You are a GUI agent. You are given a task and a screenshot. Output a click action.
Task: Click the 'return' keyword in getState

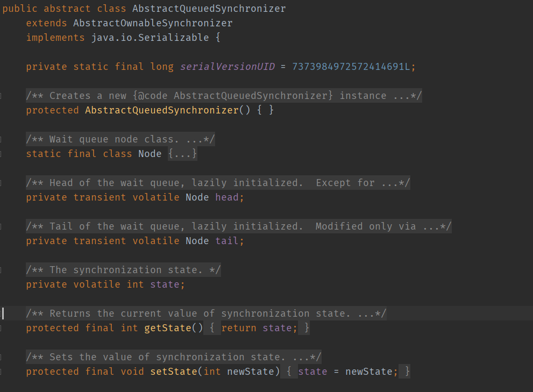pyautogui.click(x=239, y=328)
